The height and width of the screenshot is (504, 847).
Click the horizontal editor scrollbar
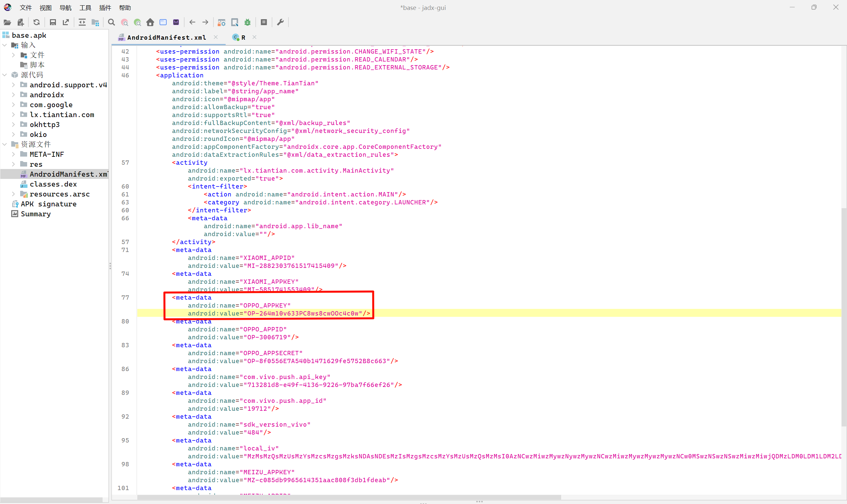[x=349, y=497]
